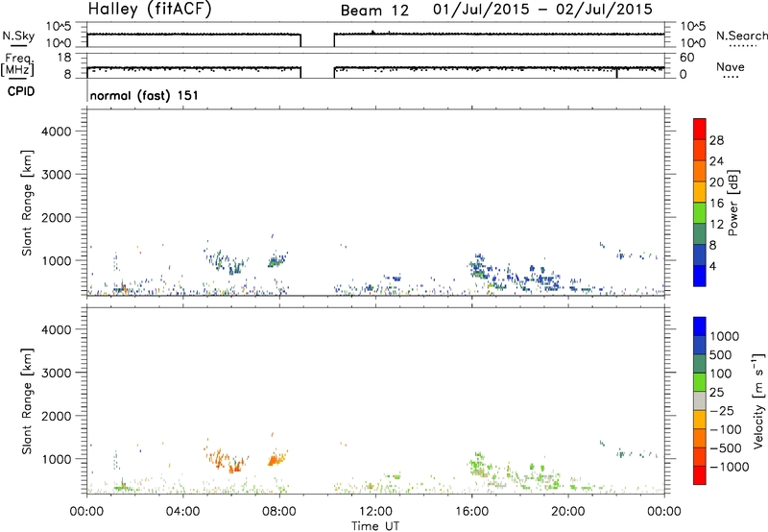
Task: Click the -500 tick on Velocity colorbar
Action: coord(726,448)
